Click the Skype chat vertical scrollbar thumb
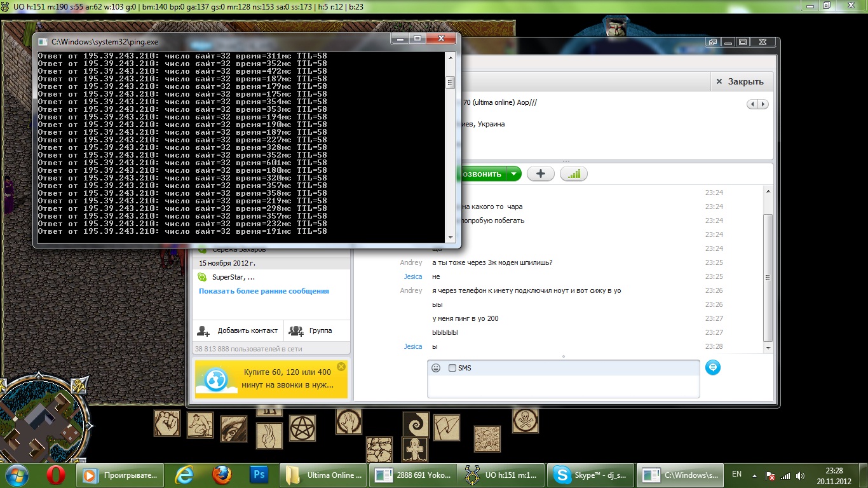Viewport: 868px width, 488px height. pos(768,278)
